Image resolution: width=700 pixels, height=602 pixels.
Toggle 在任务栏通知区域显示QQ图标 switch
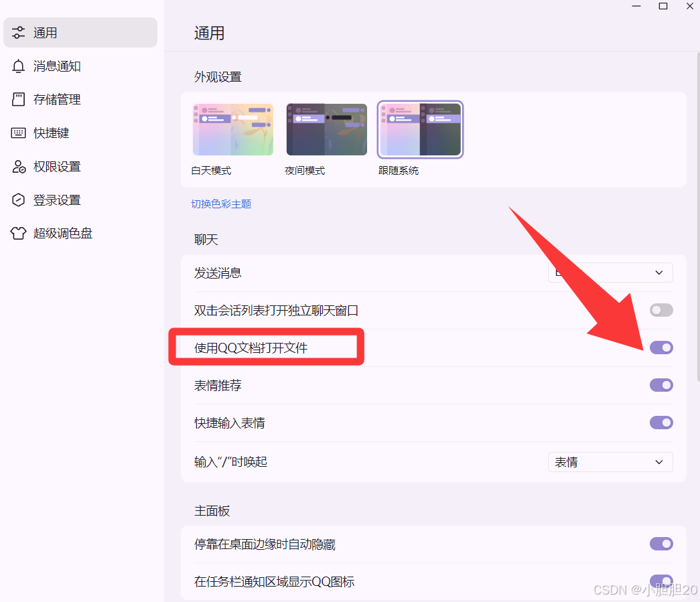pos(661,581)
